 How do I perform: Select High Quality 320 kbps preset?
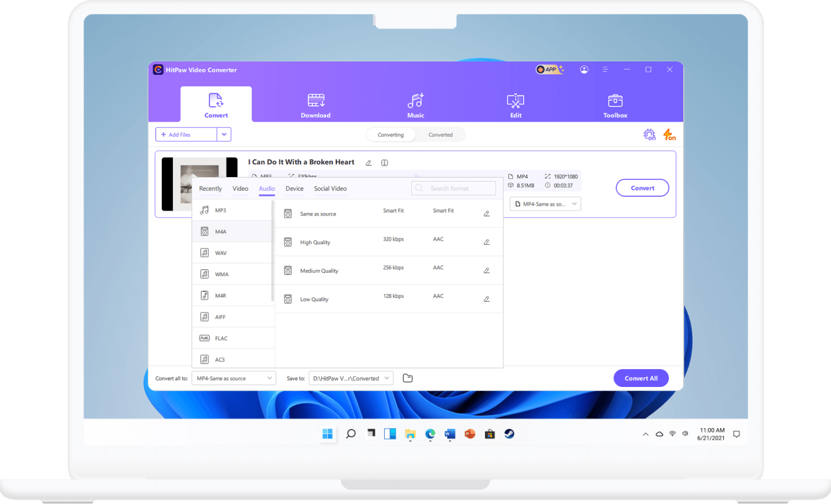click(389, 242)
